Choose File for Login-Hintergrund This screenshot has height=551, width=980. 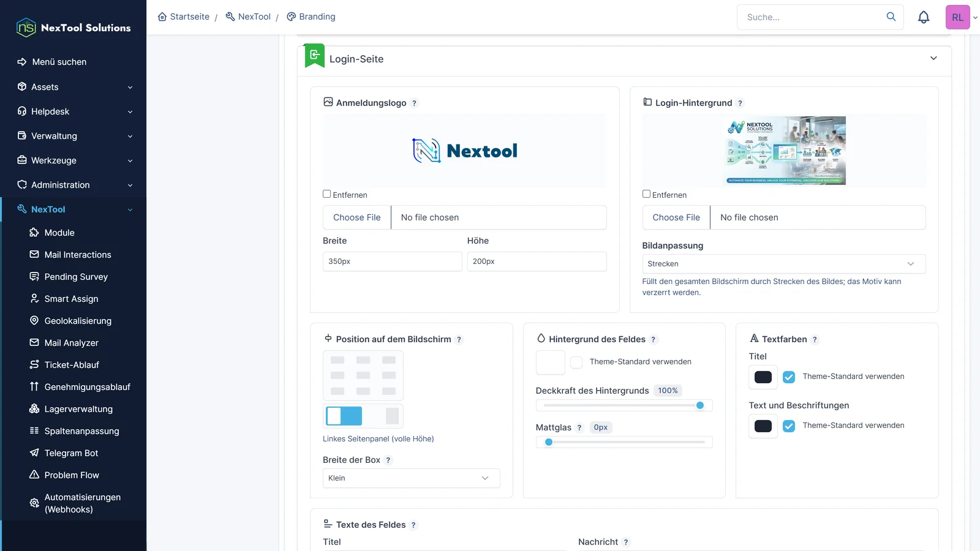pos(676,217)
